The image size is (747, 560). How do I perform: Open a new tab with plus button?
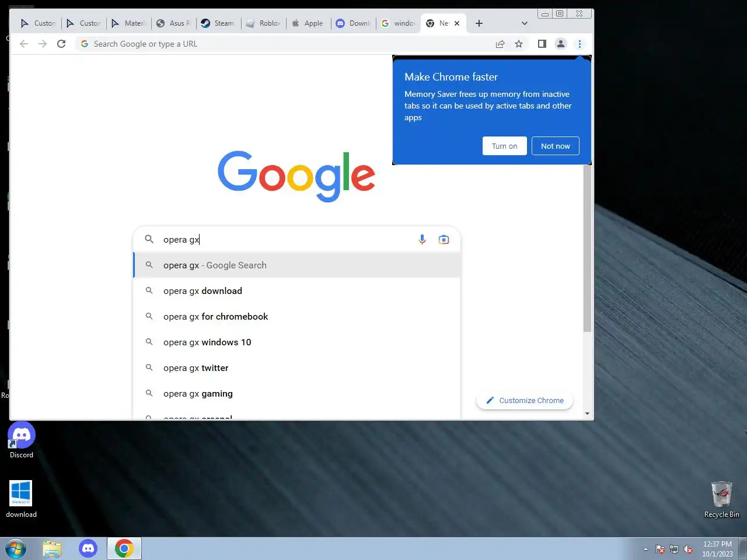479,23
